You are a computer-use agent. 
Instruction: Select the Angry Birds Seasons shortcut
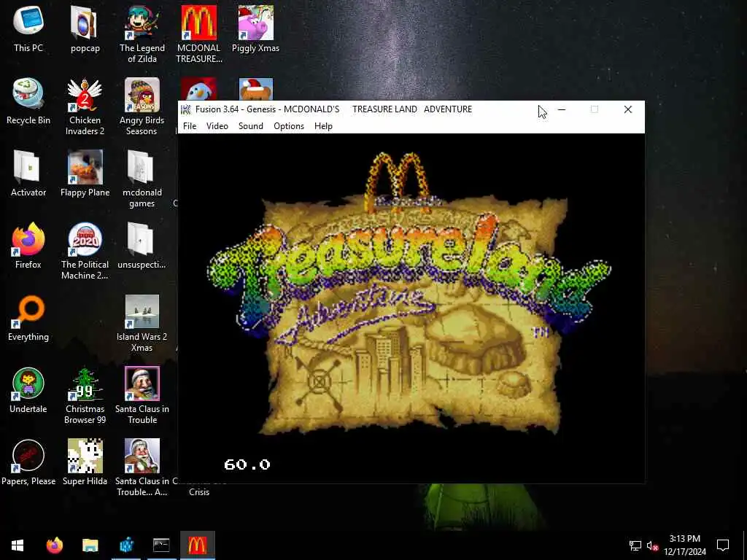point(142,106)
